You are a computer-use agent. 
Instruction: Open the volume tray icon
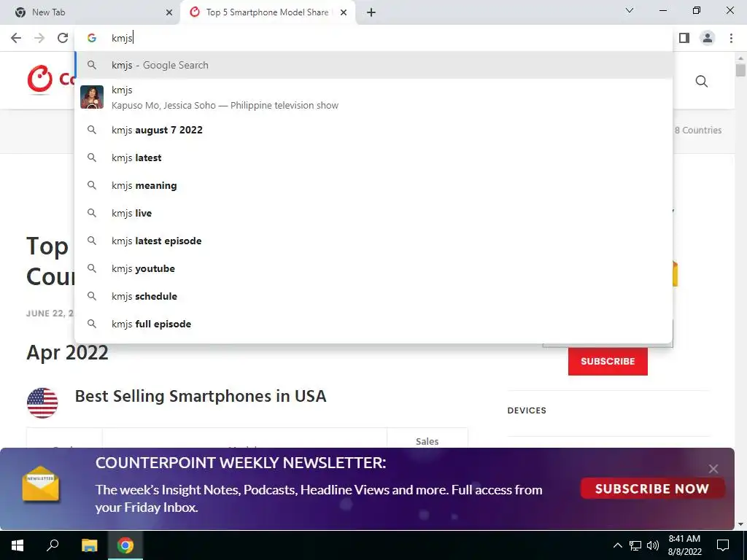point(653,545)
